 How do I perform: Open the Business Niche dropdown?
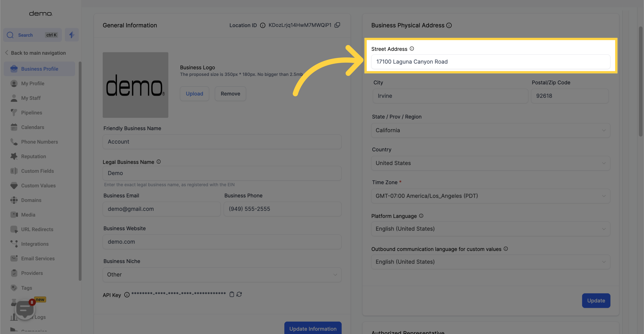coord(222,275)
